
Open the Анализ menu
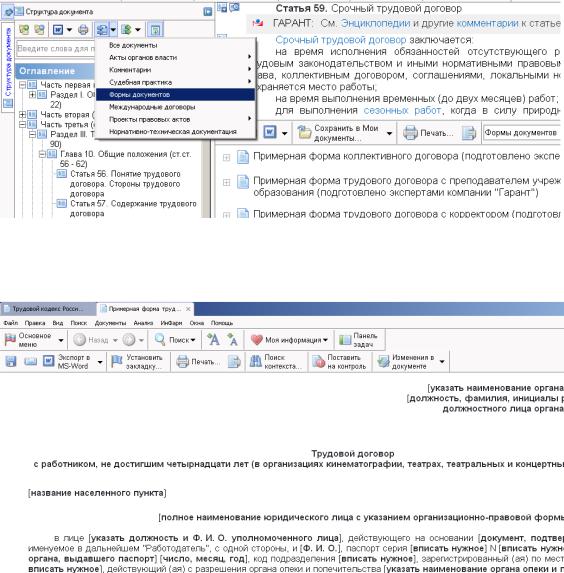pyautogui.click(x=143, y=323)
